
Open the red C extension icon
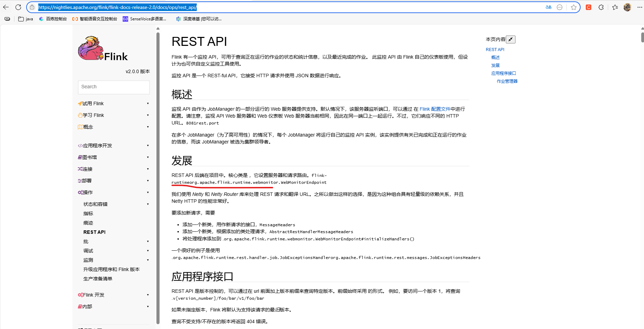(589, 7)
